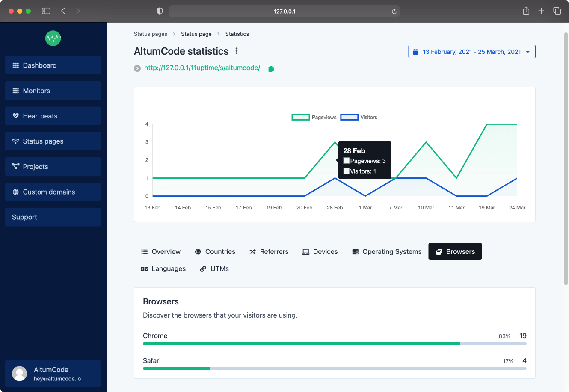Click the gray arrow icon before URL

point(137,68)
